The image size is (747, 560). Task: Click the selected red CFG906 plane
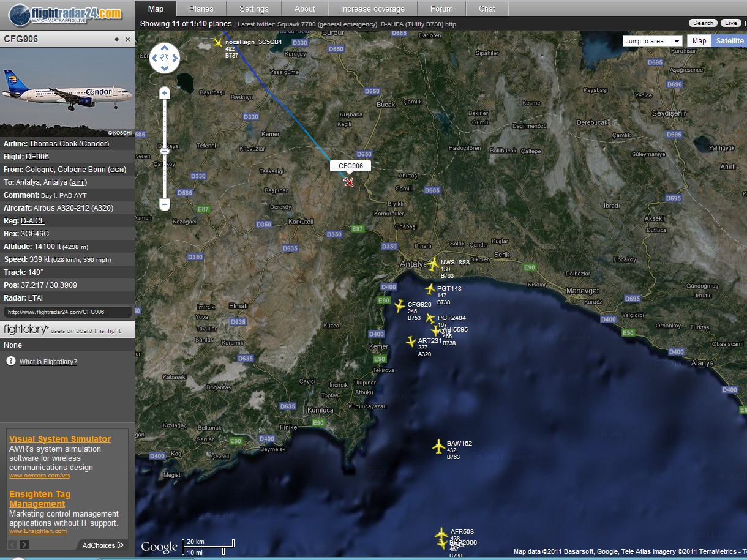click(x=348, y=182)
